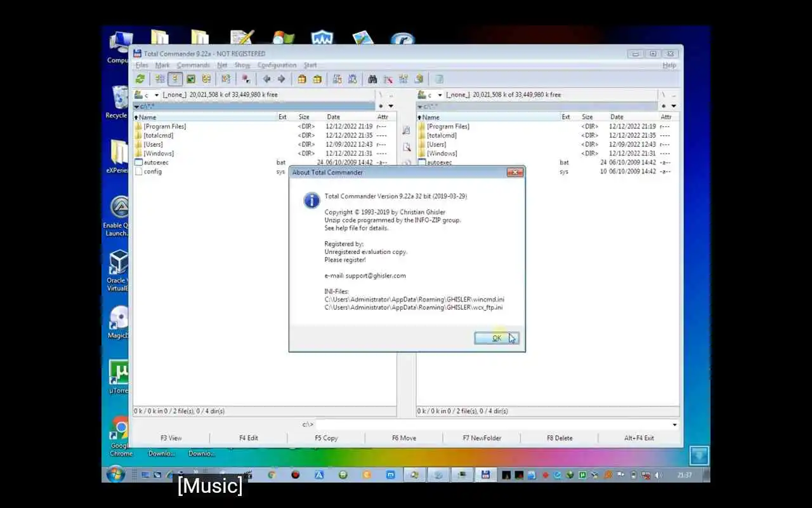Select the brief file names view icon

tap(160, 79)
